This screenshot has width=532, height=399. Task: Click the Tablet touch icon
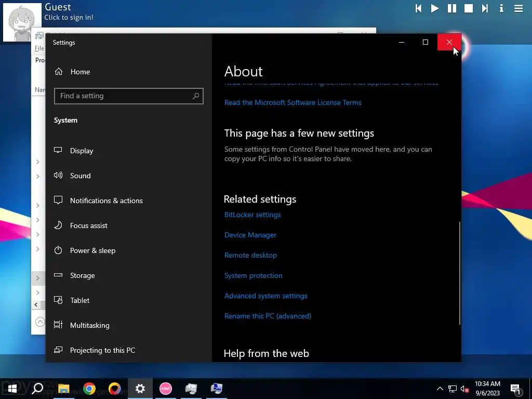tap(58, 300)
